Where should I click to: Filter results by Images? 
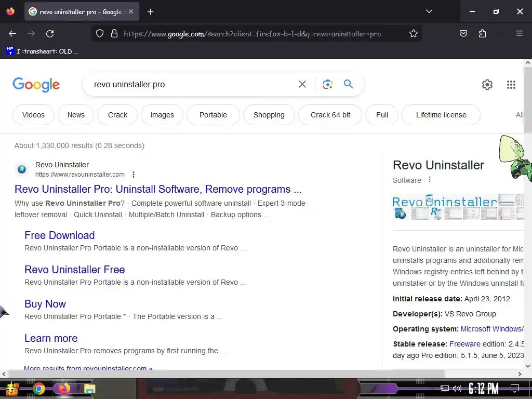click(x=162, y=115)
